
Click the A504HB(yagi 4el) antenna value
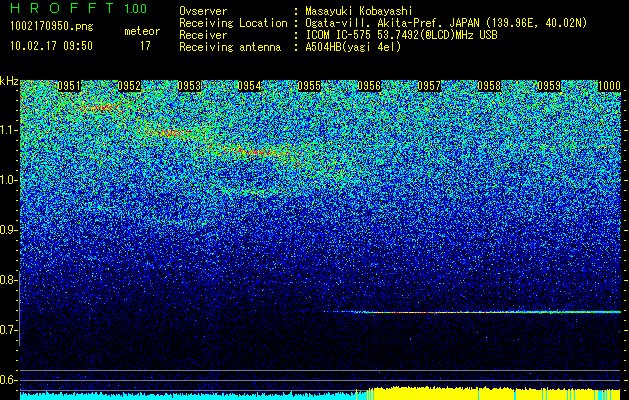[x=353, y=47]
